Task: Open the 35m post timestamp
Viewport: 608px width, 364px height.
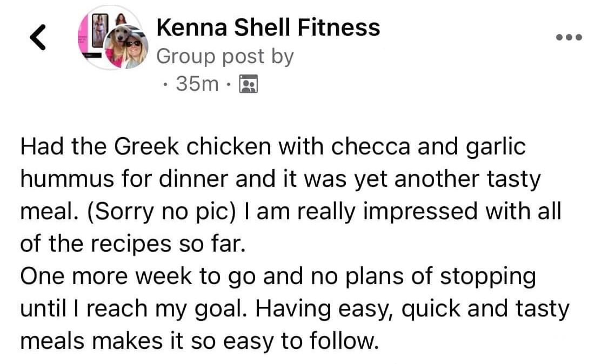Action: coord(197,84)
